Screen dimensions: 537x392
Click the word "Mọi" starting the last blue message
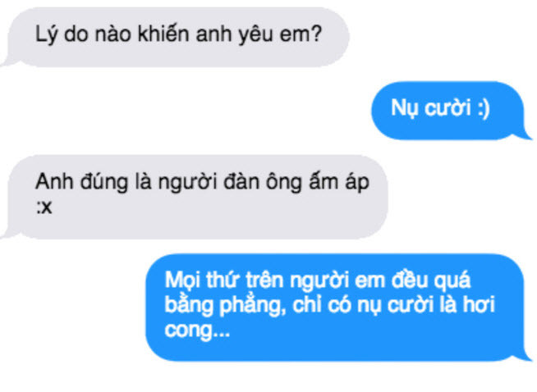pos(182,280)
